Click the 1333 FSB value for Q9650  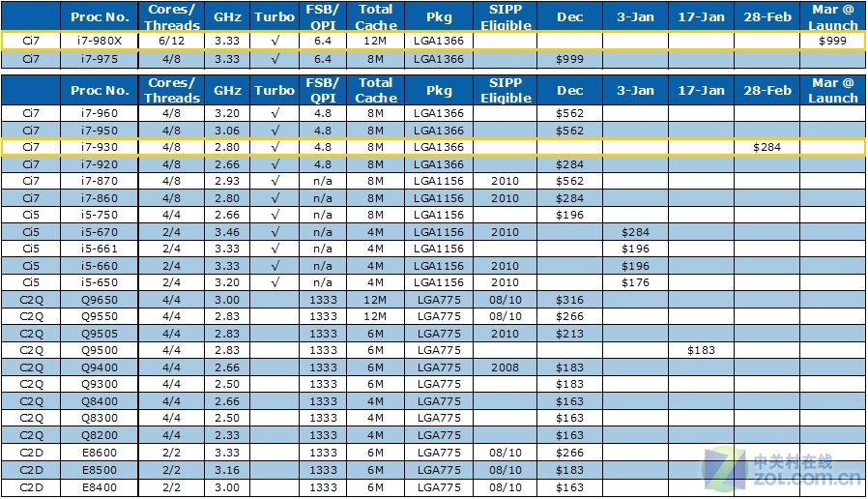pos(323,300)
